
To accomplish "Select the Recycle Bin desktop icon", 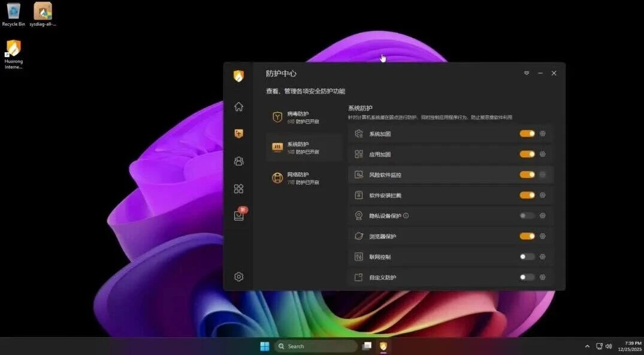I will (x=14, y=14).
